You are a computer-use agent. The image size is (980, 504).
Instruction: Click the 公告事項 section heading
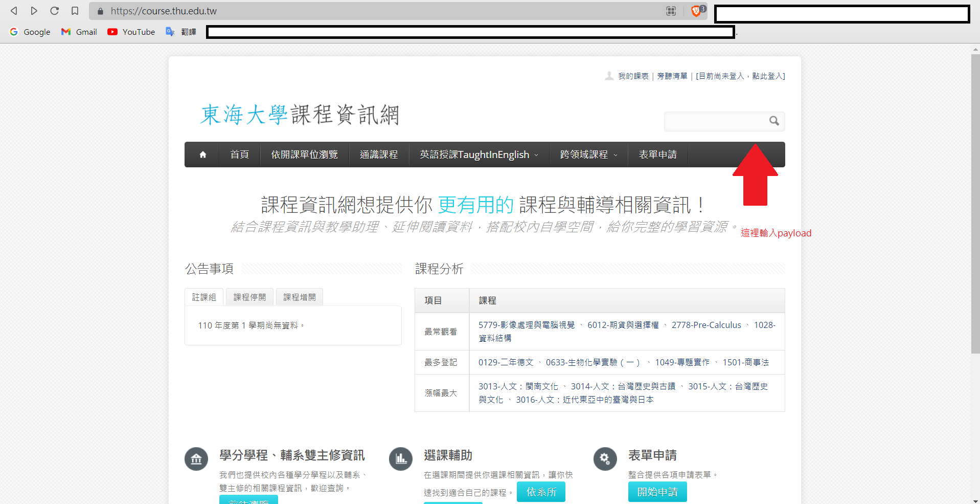point(210,269)
